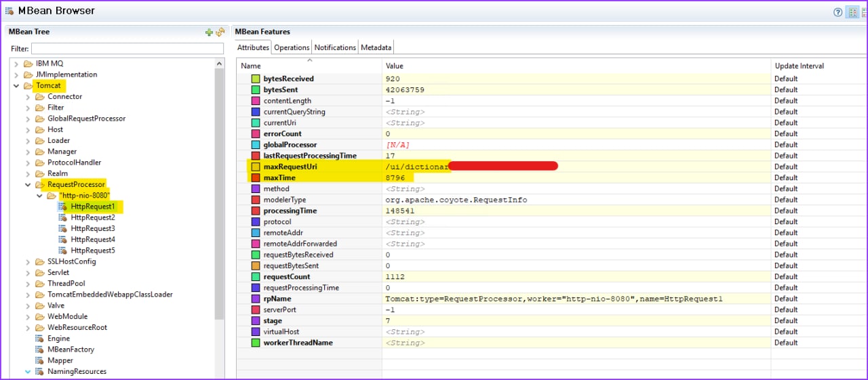Click the MBean tree vertical scrollbar

pos(219,193)
